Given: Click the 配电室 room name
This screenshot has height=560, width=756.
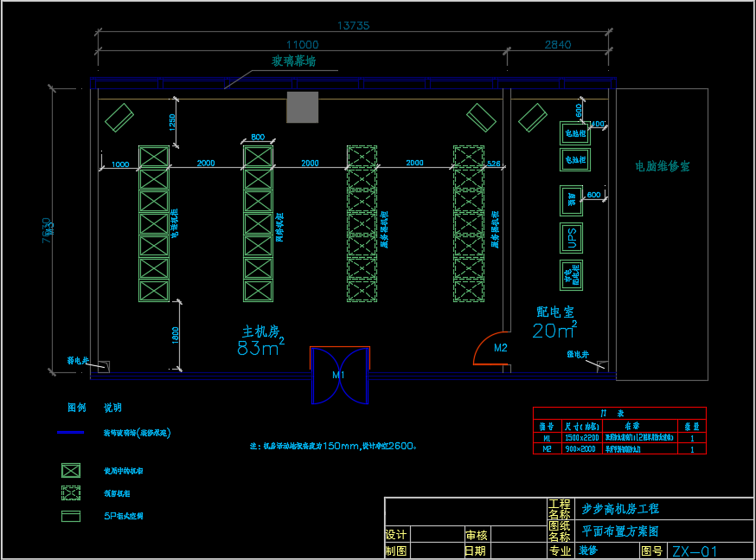Looking at the screenshot, I should coord(555,312).
